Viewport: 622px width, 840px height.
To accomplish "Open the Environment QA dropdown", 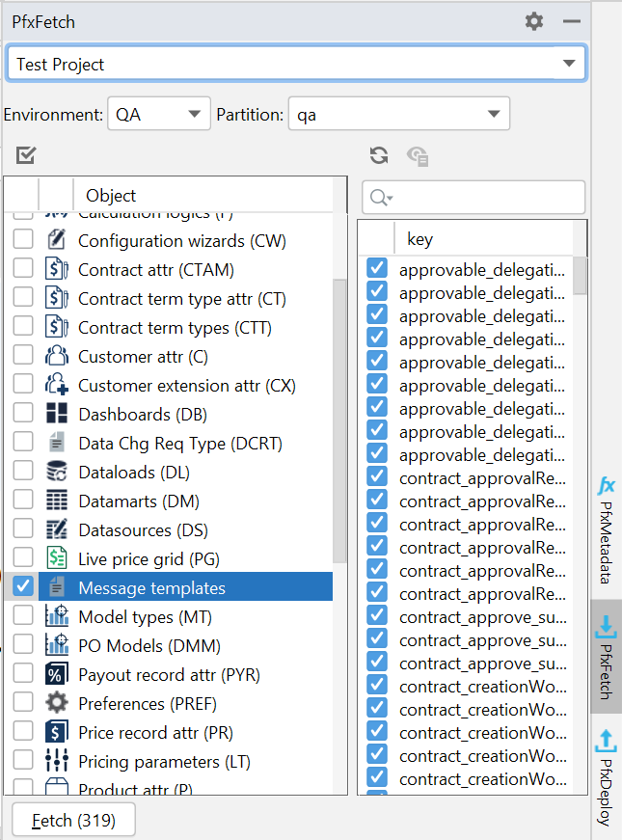I will 159,114.
